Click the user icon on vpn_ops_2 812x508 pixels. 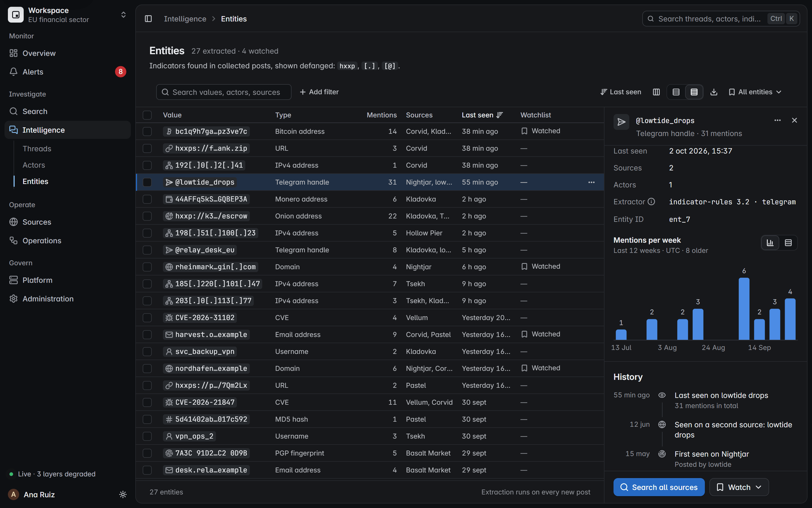point(169,436)
